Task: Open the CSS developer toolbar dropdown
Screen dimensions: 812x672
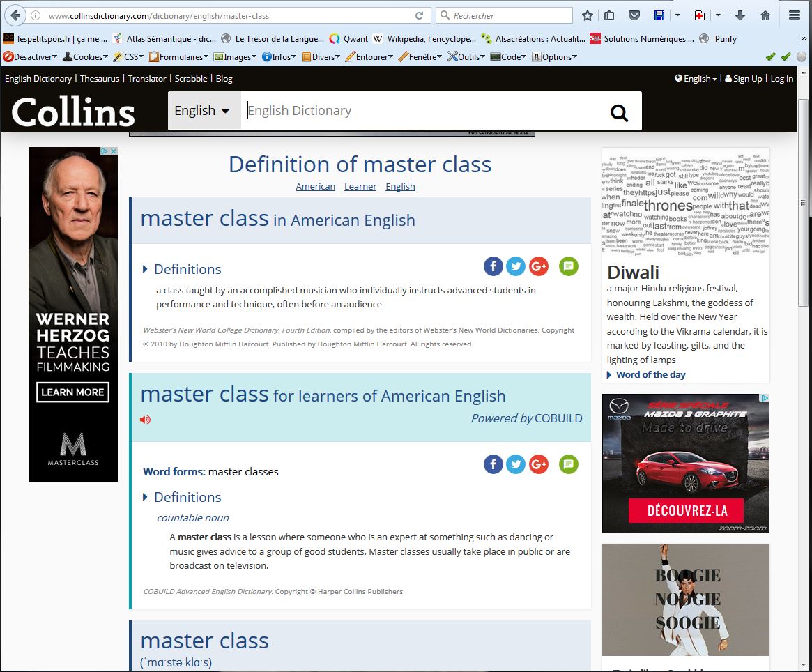Action: 128,56
